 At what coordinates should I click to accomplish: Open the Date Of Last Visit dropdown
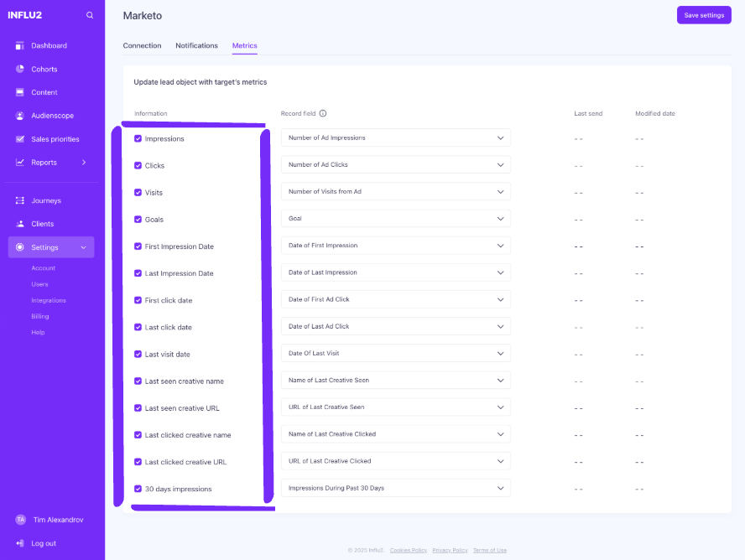(x=396, y=354)
